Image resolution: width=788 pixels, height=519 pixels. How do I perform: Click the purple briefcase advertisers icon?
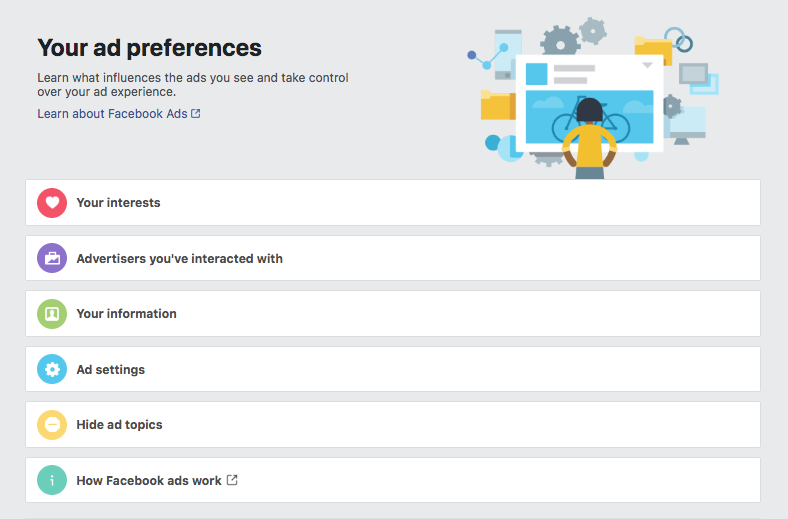pyautogui.click(x=52, y=258)
